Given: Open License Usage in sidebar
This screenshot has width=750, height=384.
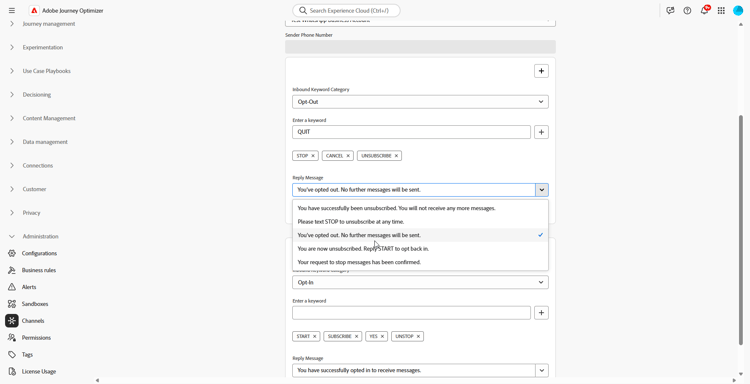Looking at the screenshot, I should click(x=39, y=372).
